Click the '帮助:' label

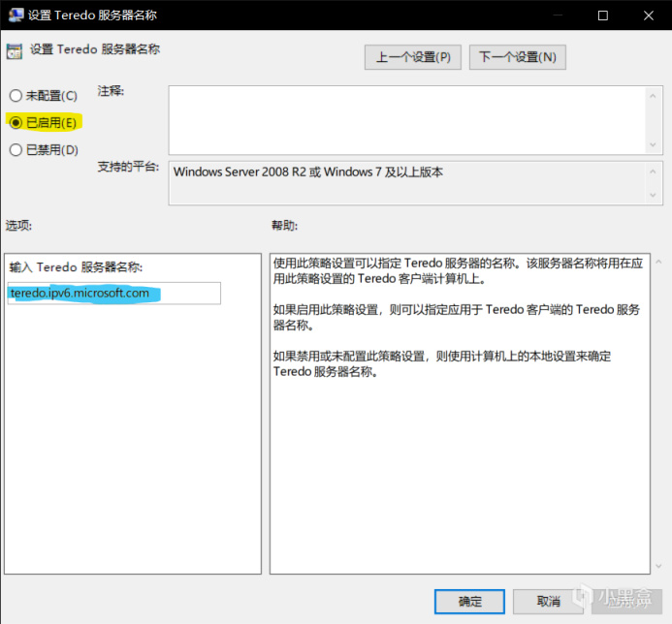284,225
